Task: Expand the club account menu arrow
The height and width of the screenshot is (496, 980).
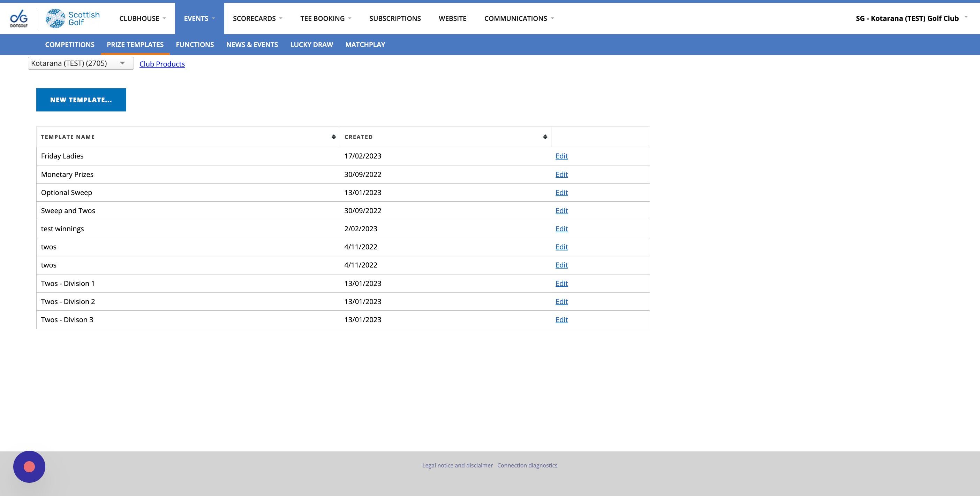Action: 966,17
